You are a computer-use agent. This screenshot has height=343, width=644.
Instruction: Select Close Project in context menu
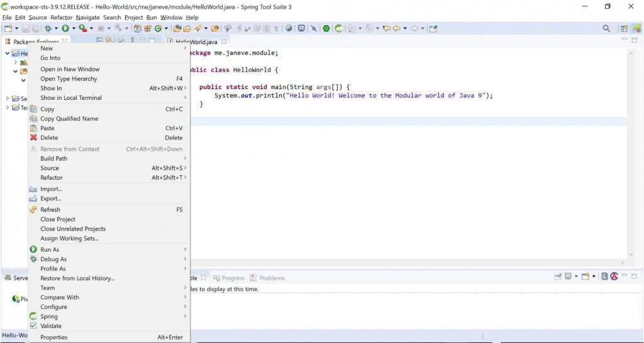tap(109, 219)
